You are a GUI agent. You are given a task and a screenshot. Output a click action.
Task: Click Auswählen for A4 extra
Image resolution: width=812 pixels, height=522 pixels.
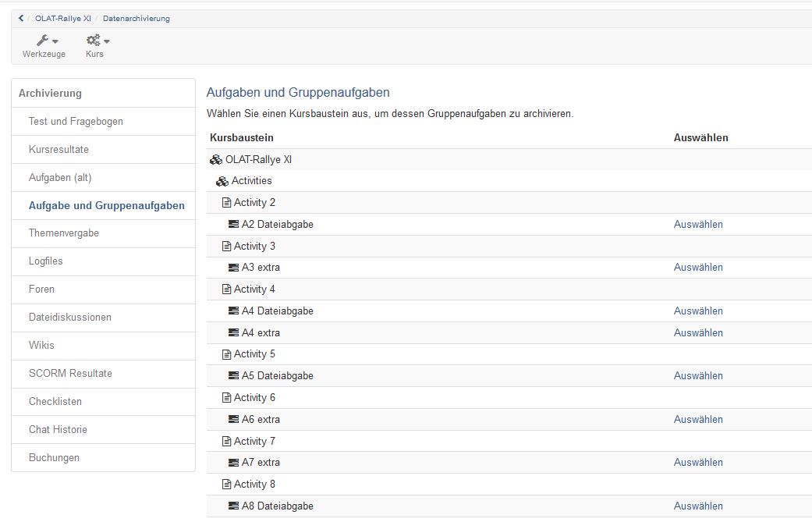[x=698, y=332]
